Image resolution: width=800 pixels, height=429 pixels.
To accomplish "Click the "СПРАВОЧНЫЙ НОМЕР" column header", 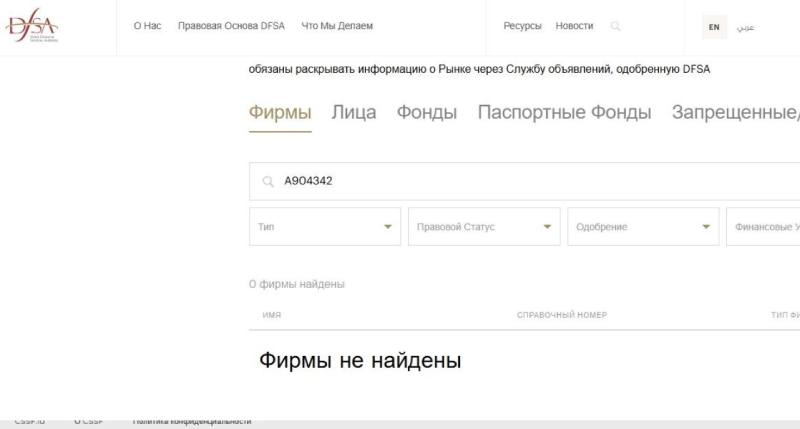I will pyautogui.click(x=562, y=315).
